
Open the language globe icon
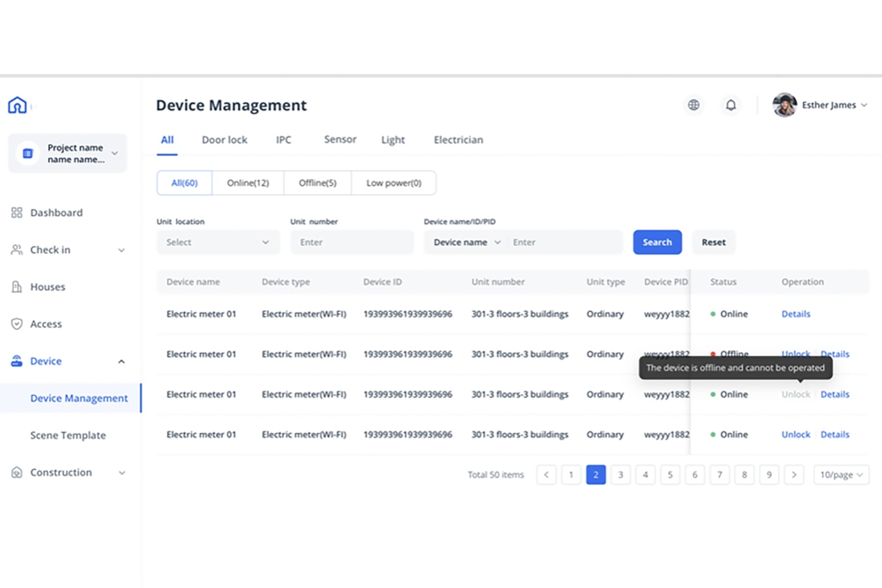693,105
